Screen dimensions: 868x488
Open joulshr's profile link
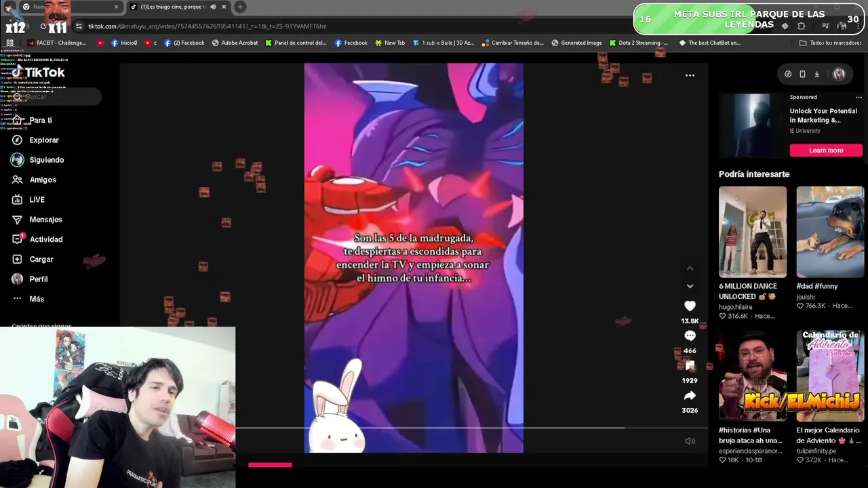pyautogui.click(x=806, y=297)
